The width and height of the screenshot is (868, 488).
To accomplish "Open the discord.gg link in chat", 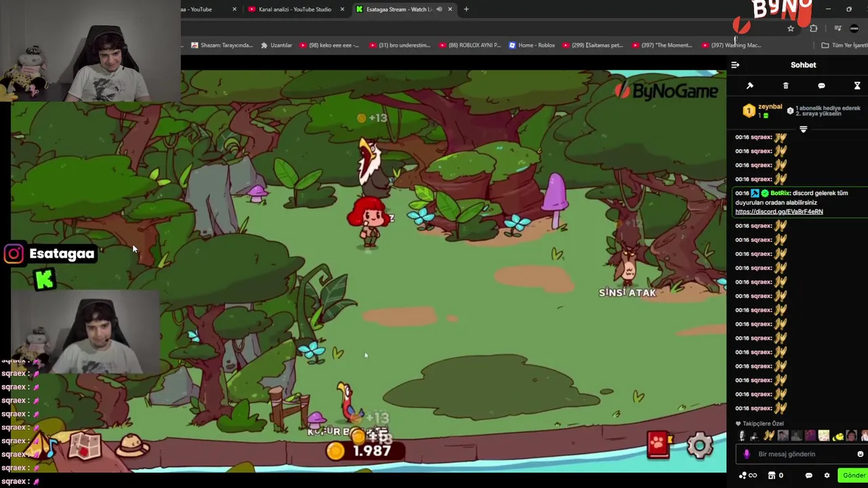I will 779,211.
